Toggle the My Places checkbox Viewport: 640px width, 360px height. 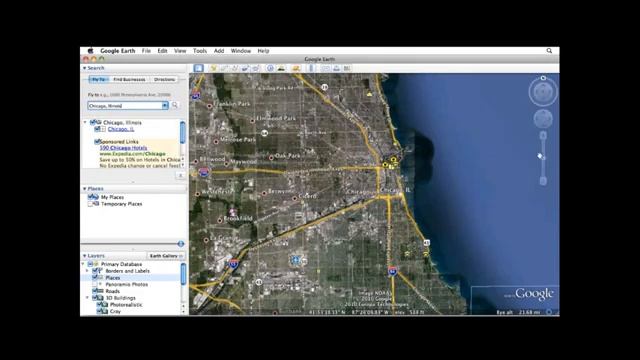(x=91, y=197)
